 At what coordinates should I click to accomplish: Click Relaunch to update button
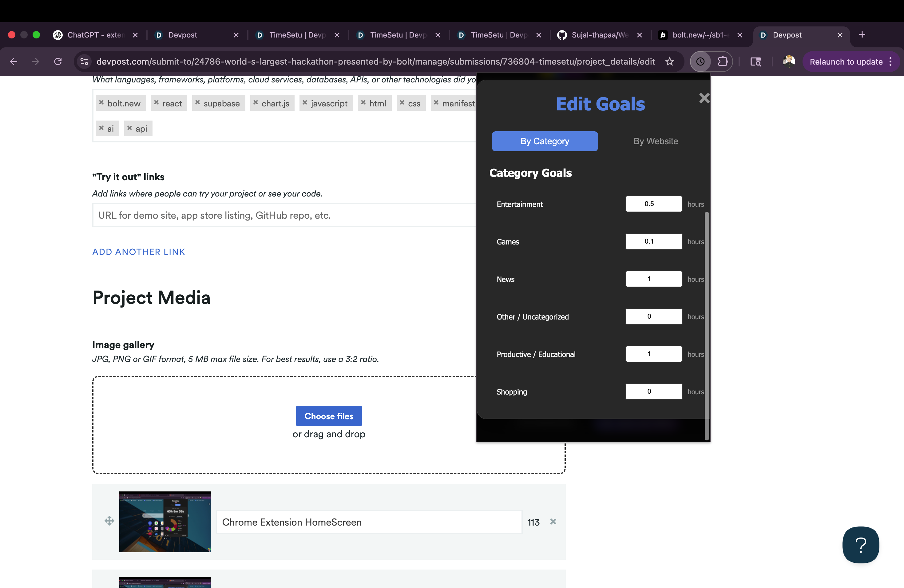pyautogui.click(x=846, y=62)
